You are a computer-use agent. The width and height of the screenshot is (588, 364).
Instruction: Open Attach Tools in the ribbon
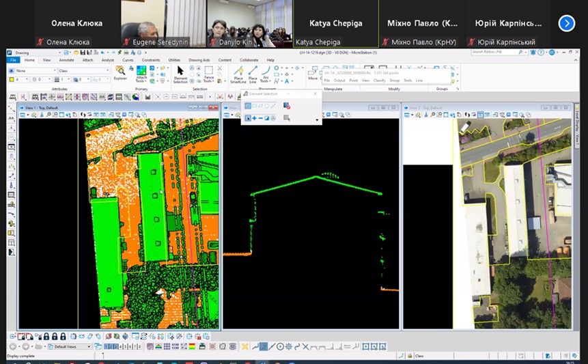(x=141, y=74)
